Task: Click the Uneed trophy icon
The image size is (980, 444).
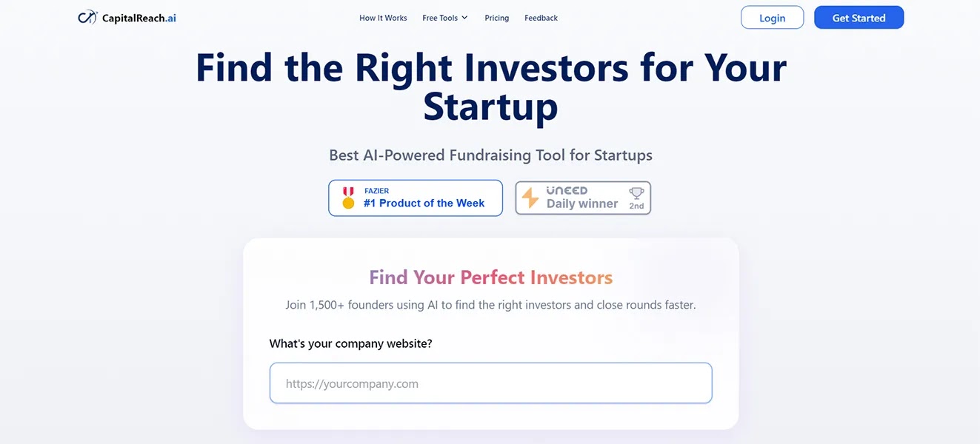Action: click(636, 192)
